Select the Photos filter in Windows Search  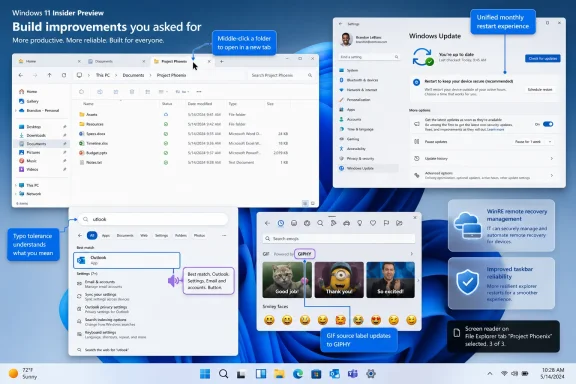[199, 236]
